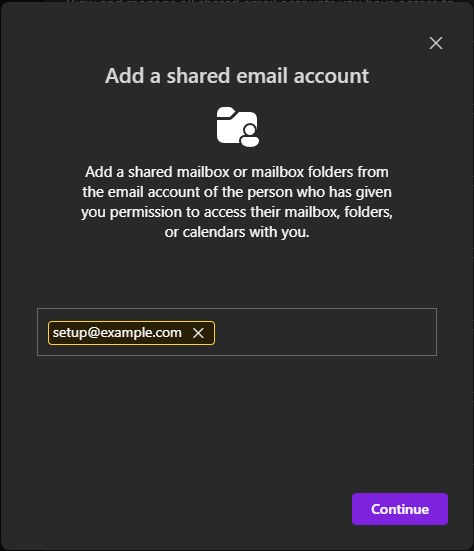Click the word "account" in the dialog title

(x=331, y=76)
